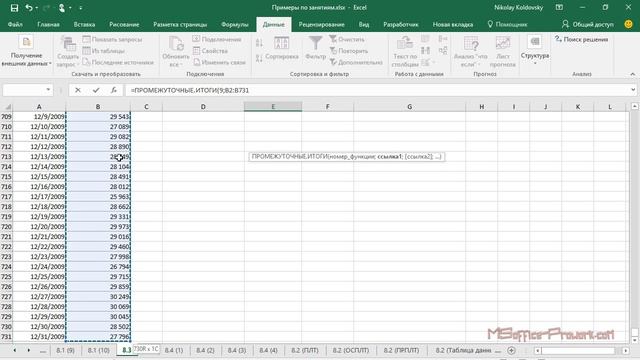Click the vertical scrollbar up arrow
640x360 pixels.
click(x=634, y=107)
